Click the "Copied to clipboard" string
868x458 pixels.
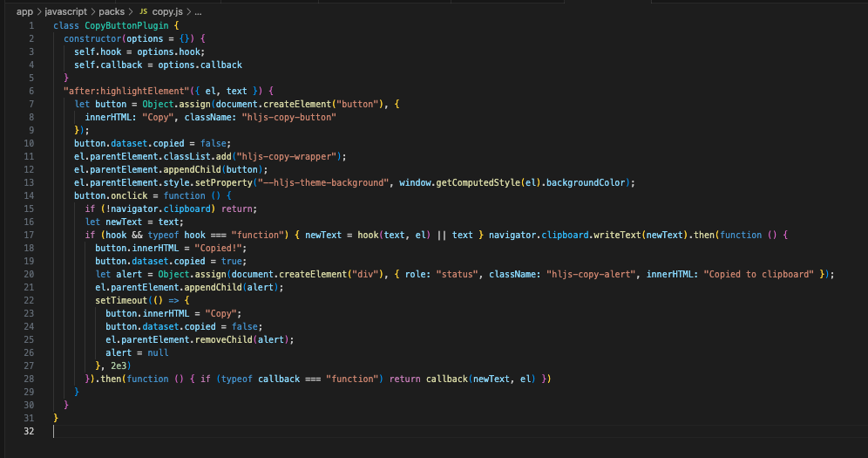pyautogui.click(x=758, y=274)
